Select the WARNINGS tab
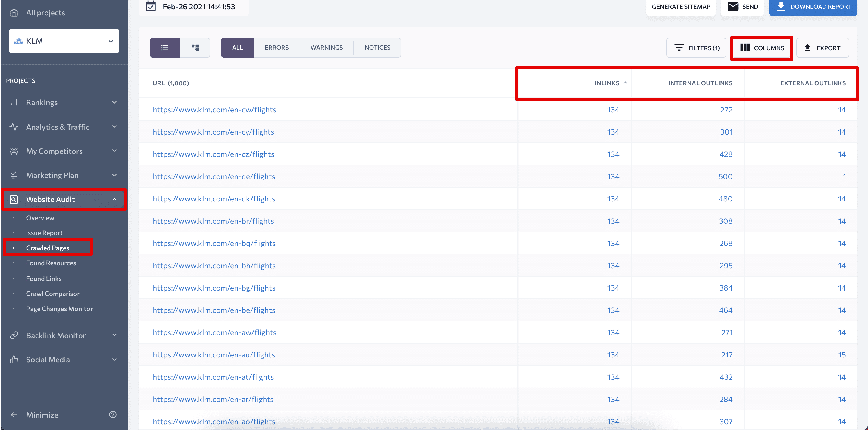This screenshot has height=430, width=868. [x=326, y=48]
